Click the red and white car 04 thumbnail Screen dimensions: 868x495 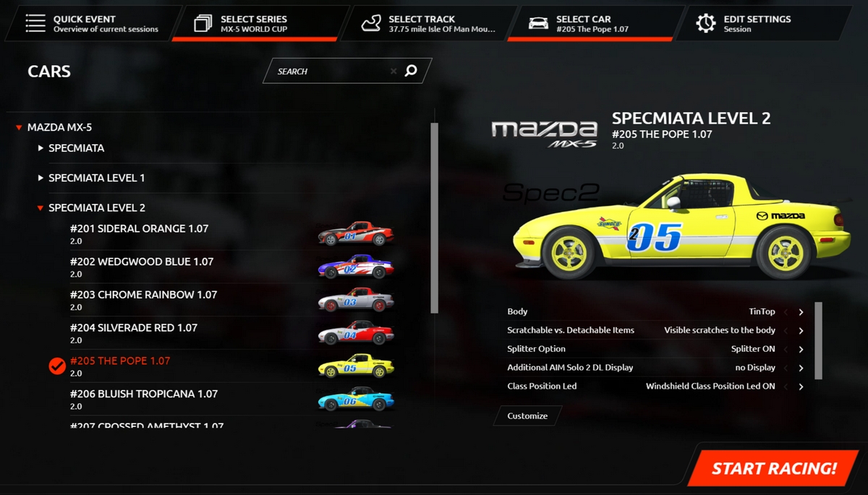point(356,333)
